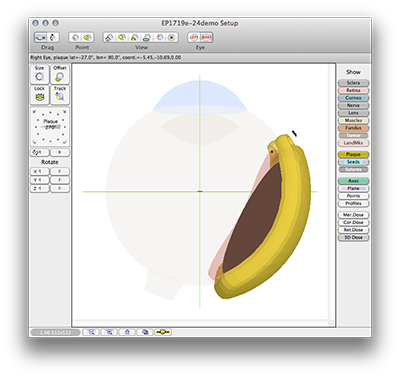Choose the first Point tool icon
400x377 pixels.
coord(75,37)
